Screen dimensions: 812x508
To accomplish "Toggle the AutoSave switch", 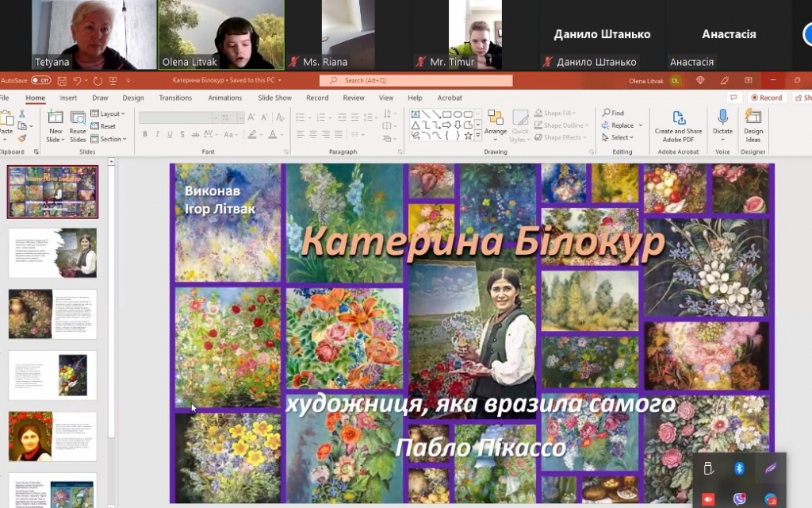I will 41,80.
